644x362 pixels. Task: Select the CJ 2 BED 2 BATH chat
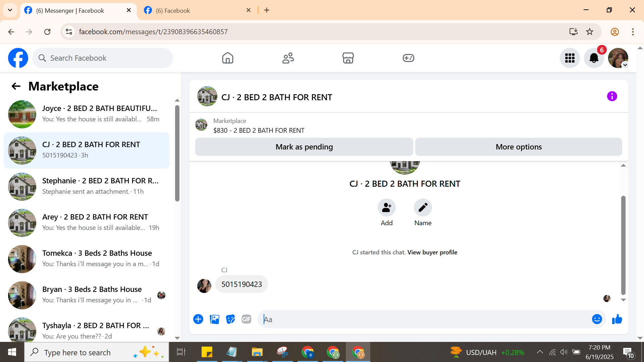[x=87, y=150]
